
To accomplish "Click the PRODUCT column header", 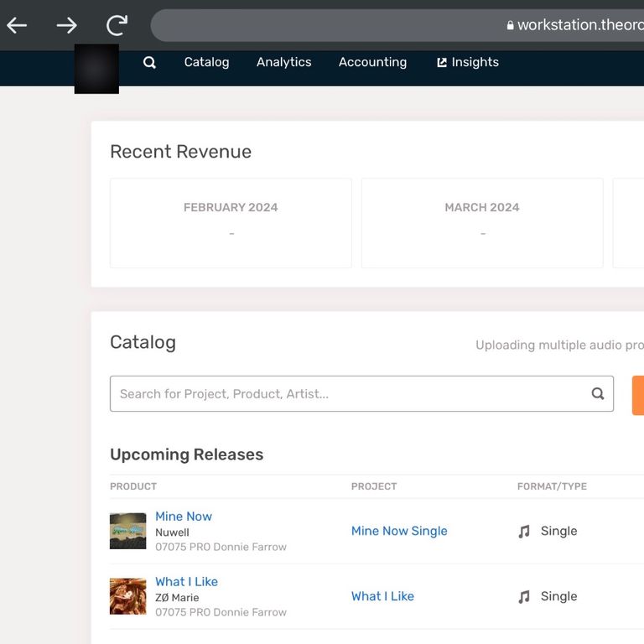I will coord(133,486).
